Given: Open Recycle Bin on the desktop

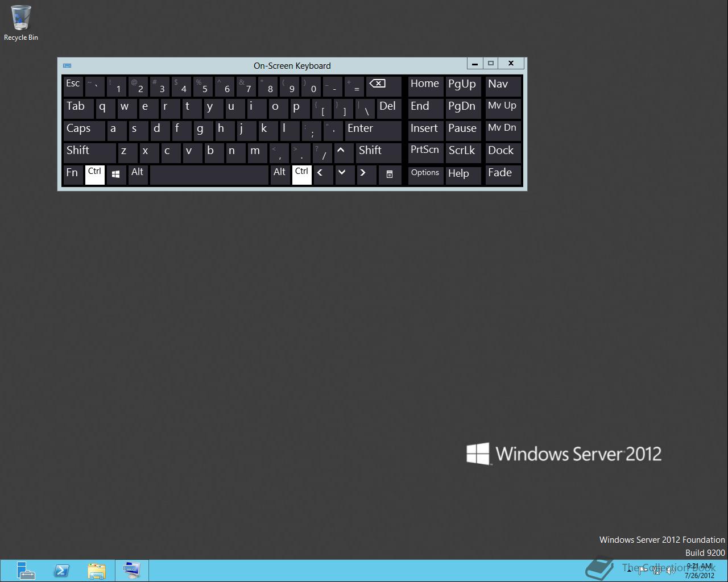Looking at the screenshot, I should pos(21,23).
